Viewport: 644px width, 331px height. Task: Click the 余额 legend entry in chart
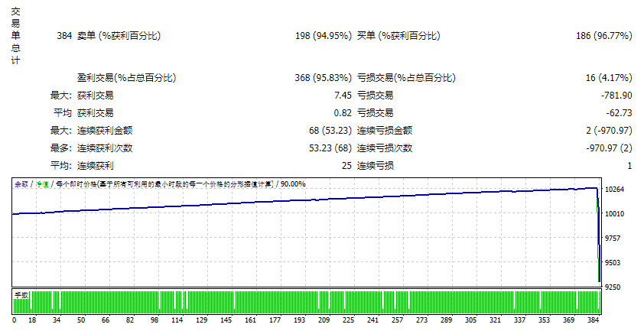(21, 184)
